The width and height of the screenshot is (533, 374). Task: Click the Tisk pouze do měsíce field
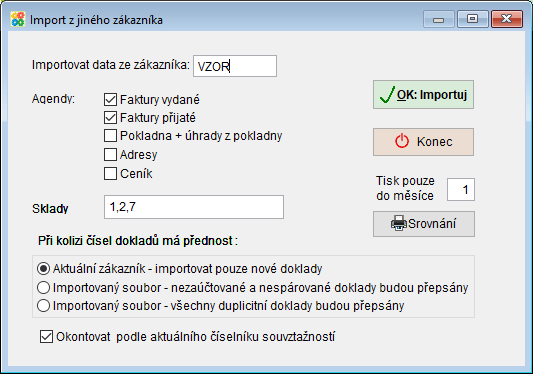[461, 189]
